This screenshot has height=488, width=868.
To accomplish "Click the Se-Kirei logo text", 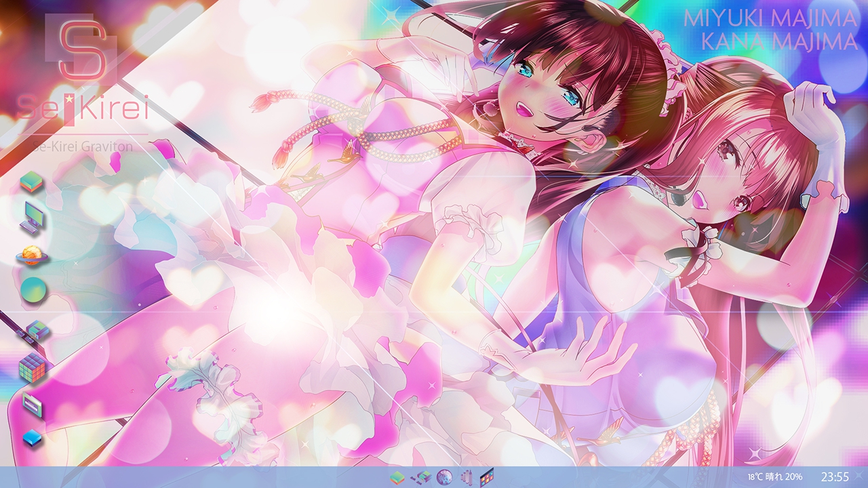I will click(x=82, y=109).
